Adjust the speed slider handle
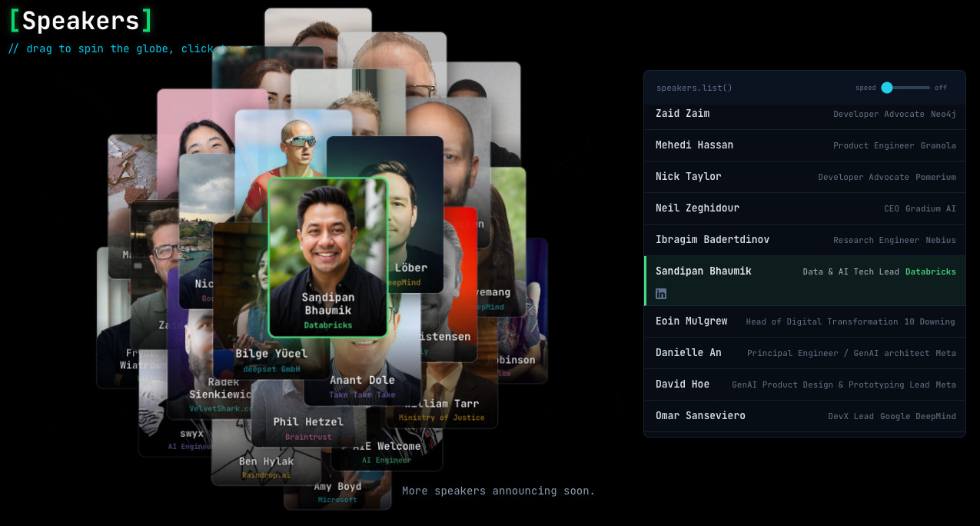This screenshot has height=526, width=980. (x=886, y=88)
